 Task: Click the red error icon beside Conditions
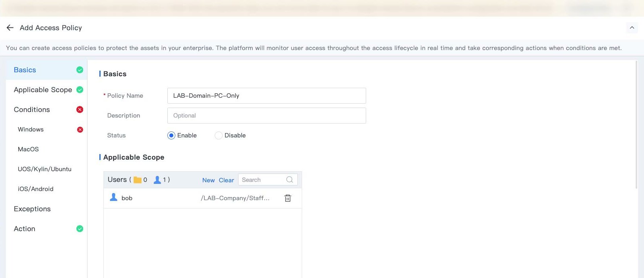[80, 110]
